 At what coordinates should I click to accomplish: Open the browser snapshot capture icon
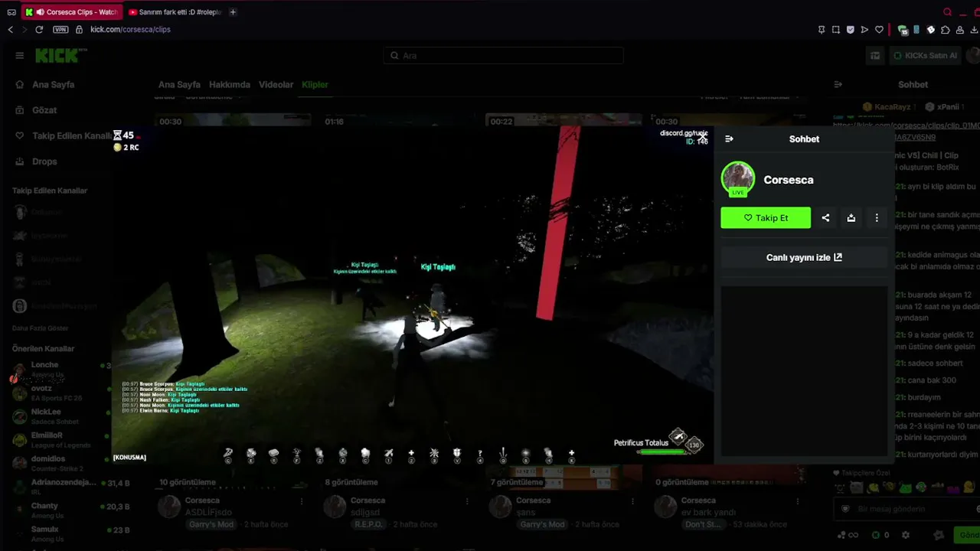(836, 30)
